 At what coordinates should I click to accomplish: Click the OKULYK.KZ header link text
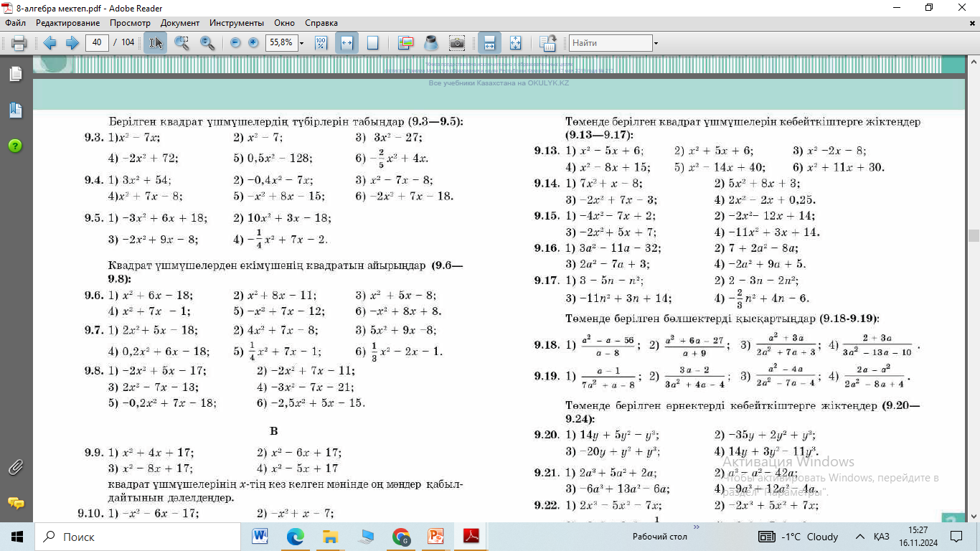[x=499, y=83]
